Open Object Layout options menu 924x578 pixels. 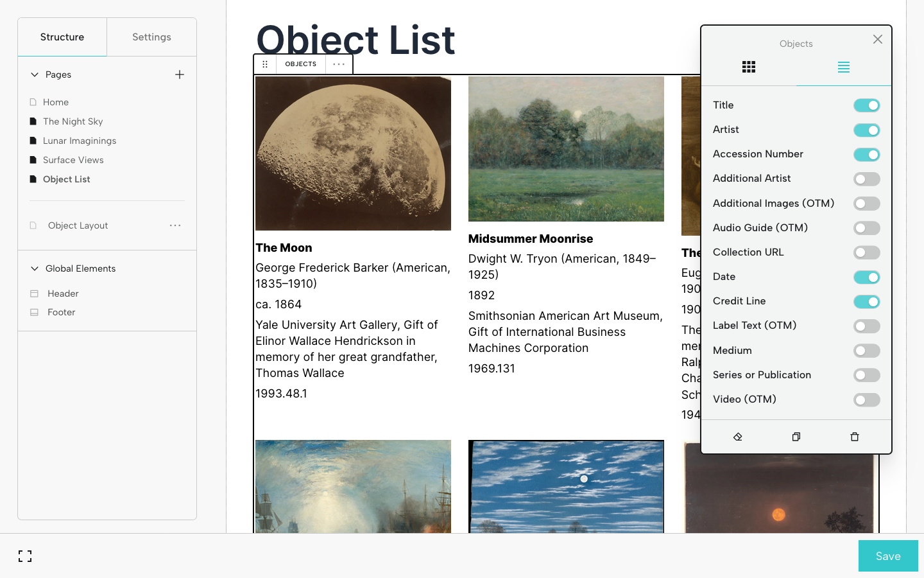tap(175, 225)
